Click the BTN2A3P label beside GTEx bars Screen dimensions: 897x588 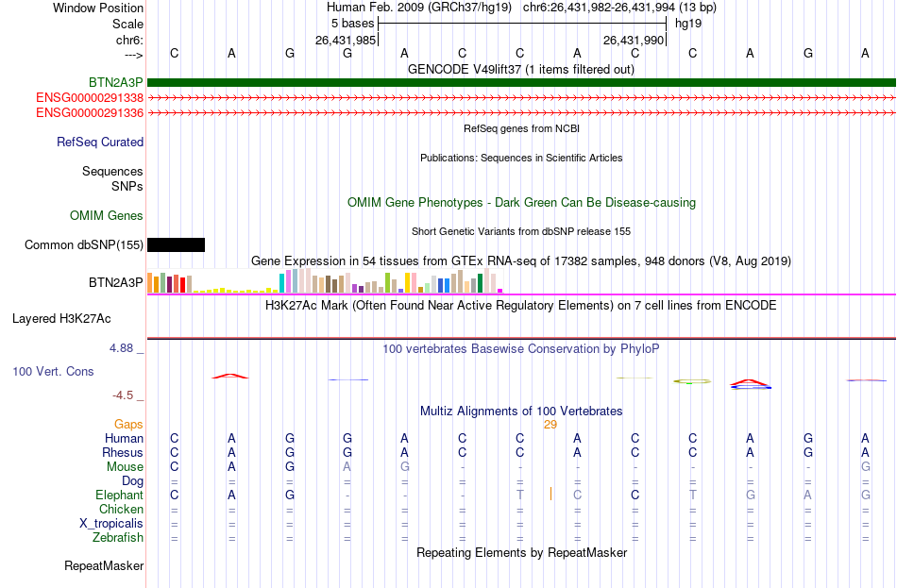point(115,282)
